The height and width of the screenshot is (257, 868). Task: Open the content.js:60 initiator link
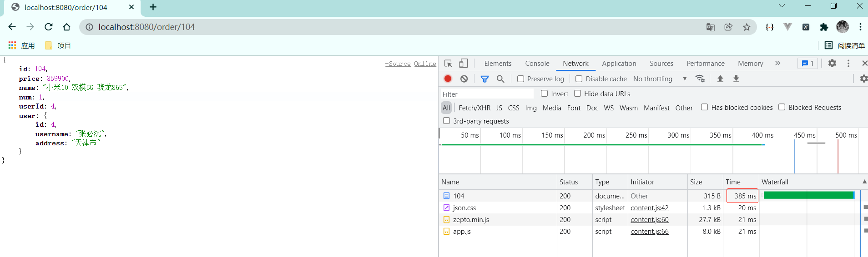(650, 220)
